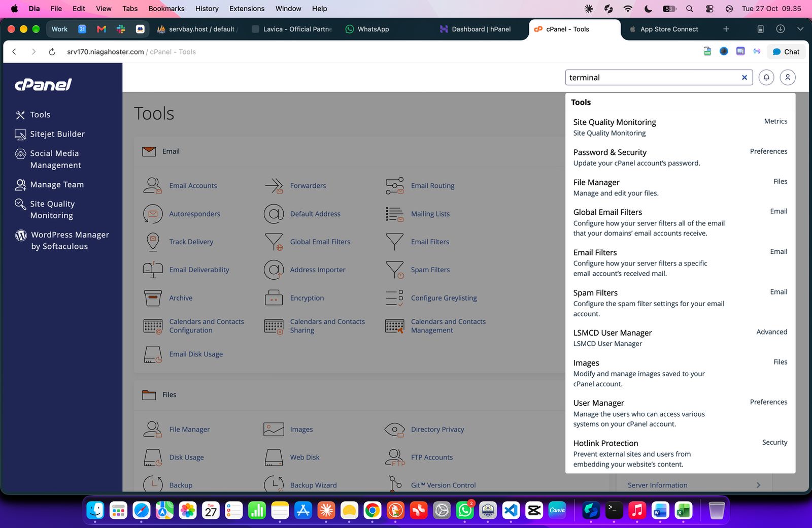
Task: Open the Sitejet Builder sidebar item
Action: (50, 134)
